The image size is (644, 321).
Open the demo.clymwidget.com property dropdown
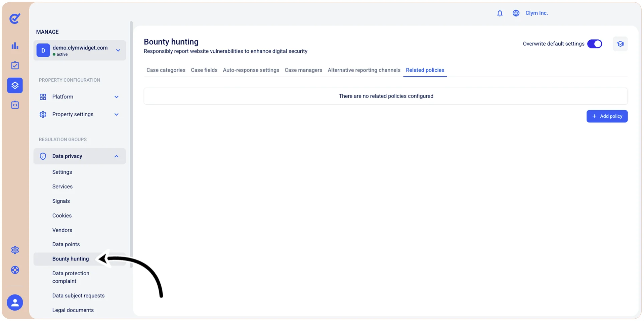pyautogui.click(x=80, y=50)
